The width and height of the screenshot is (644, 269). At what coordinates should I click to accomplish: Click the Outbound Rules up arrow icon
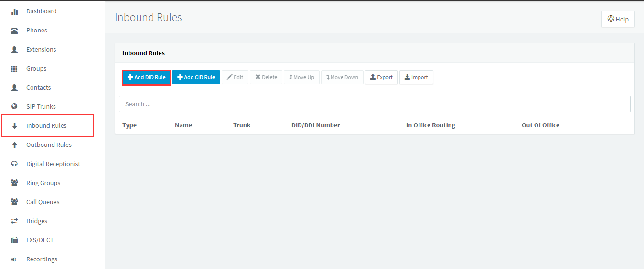tap(14, 145)
